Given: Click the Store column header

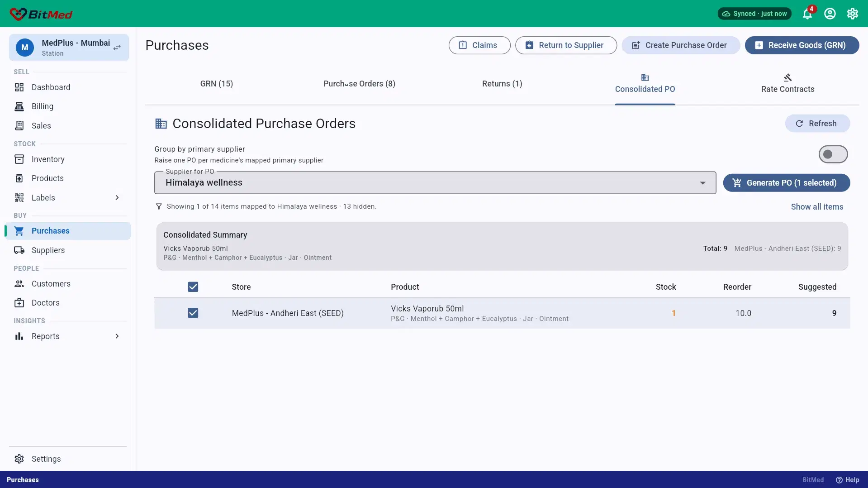Looking at the screenshot, I should pos(241,287).
